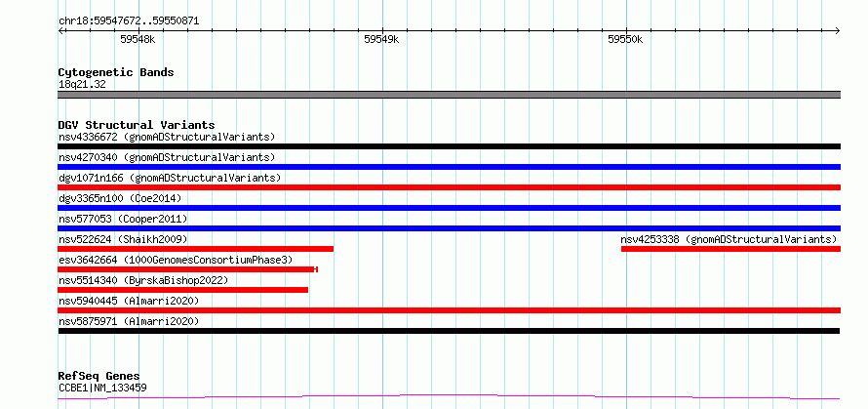This screenshot has height=409, width=868.
Task: Open the nsv522624 (Shaikh2009) label
Action: tap(123, 239)
